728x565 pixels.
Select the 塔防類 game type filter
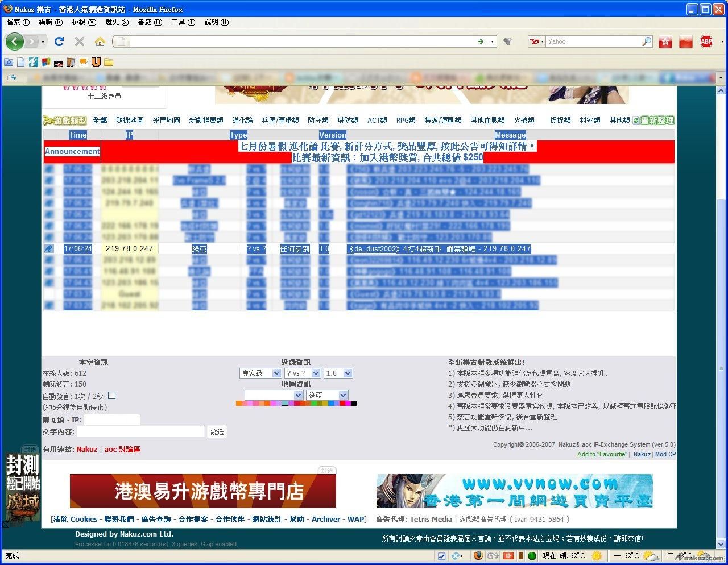click(348, 121)
